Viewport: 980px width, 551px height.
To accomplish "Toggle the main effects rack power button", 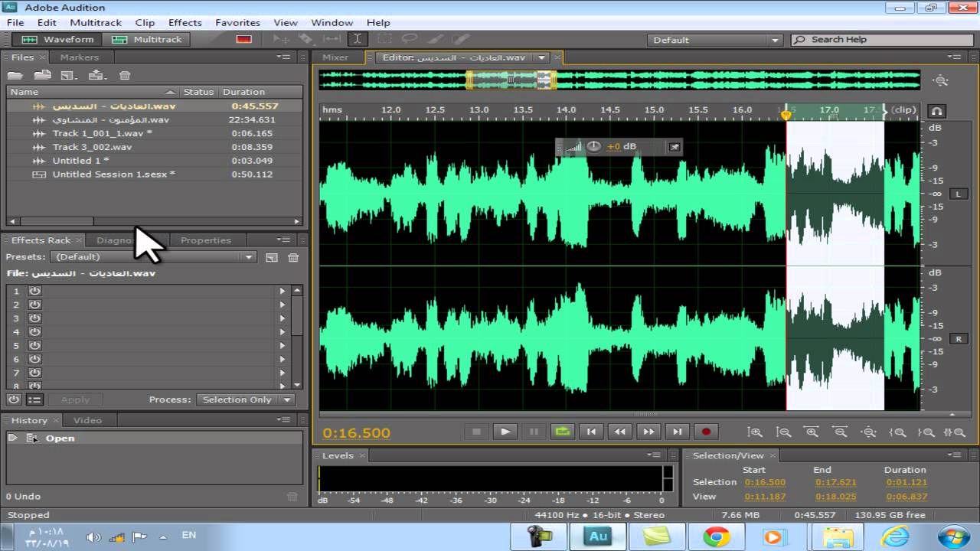I will pyautogui.click(x=14, y=399).
